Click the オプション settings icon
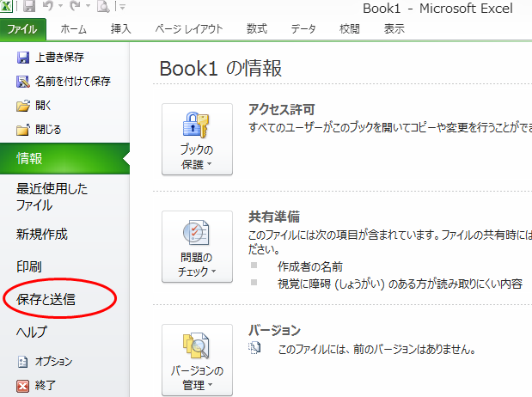 pos(22,362)
